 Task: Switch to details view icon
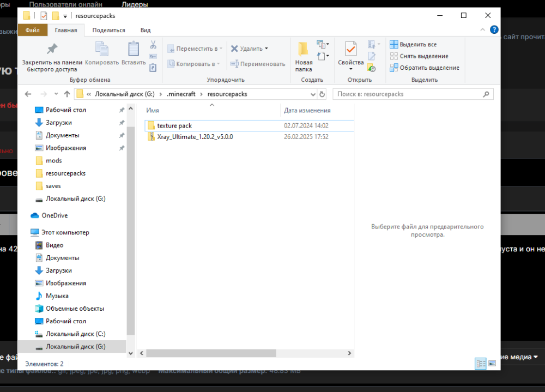[x=480, y=364]
